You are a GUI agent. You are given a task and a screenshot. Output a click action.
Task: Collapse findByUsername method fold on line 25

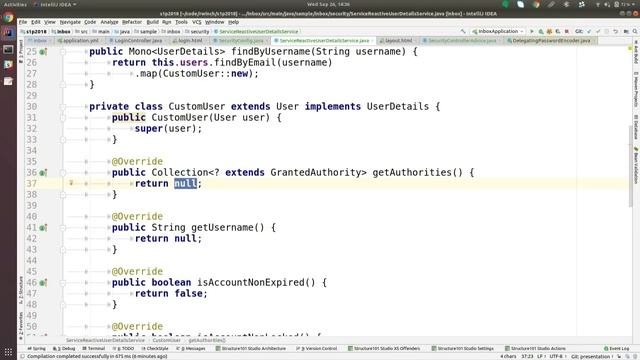tap(63, 52)
